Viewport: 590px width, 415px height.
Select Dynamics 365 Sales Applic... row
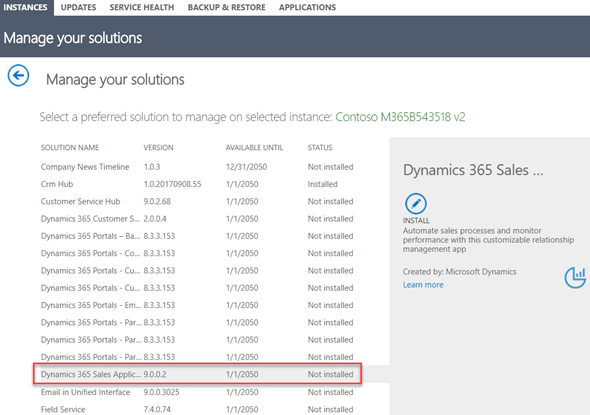pos(197,374)
